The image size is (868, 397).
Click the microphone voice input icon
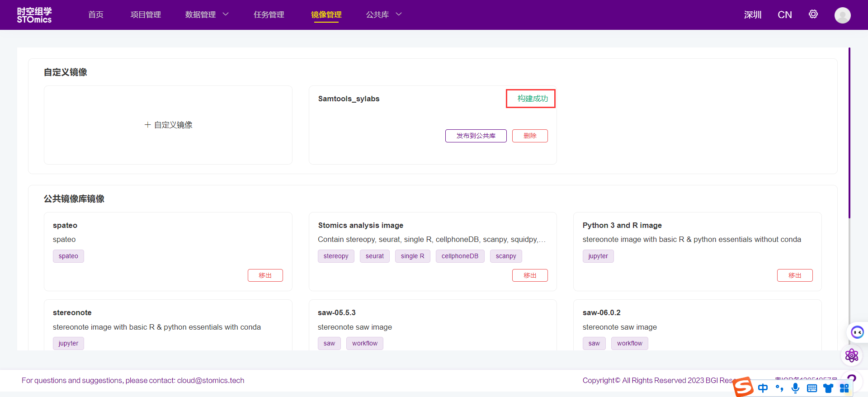(x=796, y=388)
